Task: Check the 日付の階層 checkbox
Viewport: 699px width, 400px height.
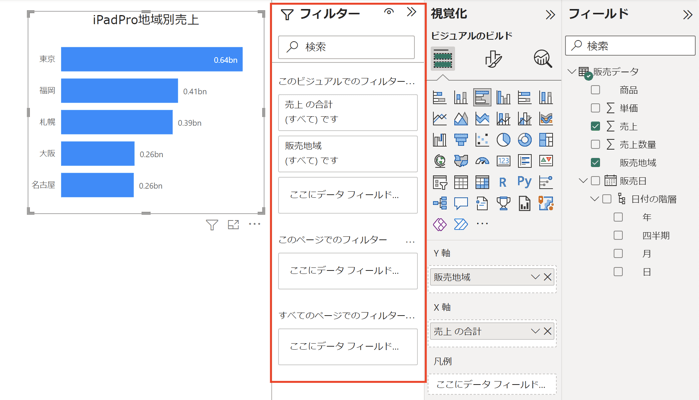Action: 607,199
